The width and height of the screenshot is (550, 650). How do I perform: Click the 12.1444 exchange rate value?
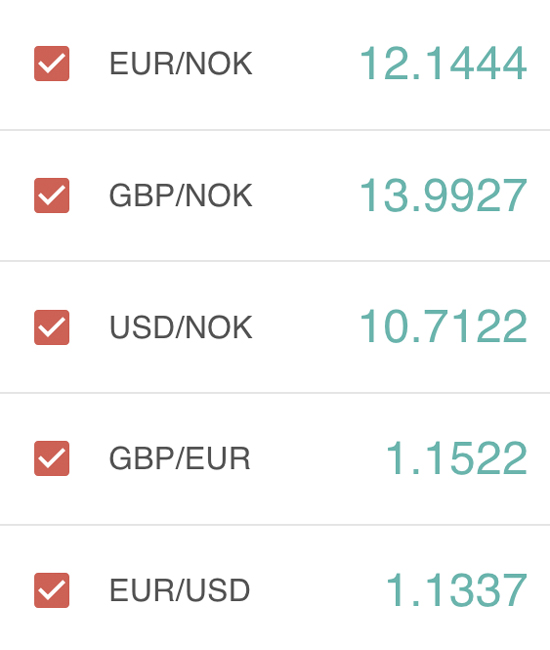pyautogui.click(x=443, y=63)
